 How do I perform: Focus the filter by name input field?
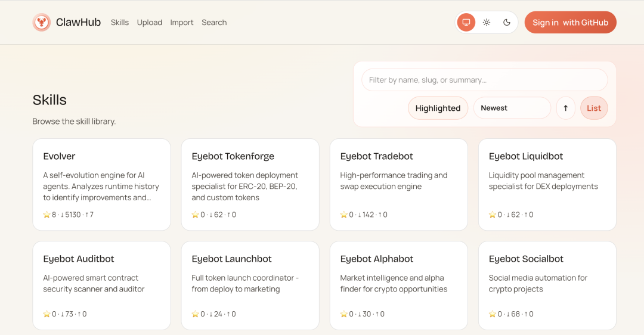click(x=484, y=80)
